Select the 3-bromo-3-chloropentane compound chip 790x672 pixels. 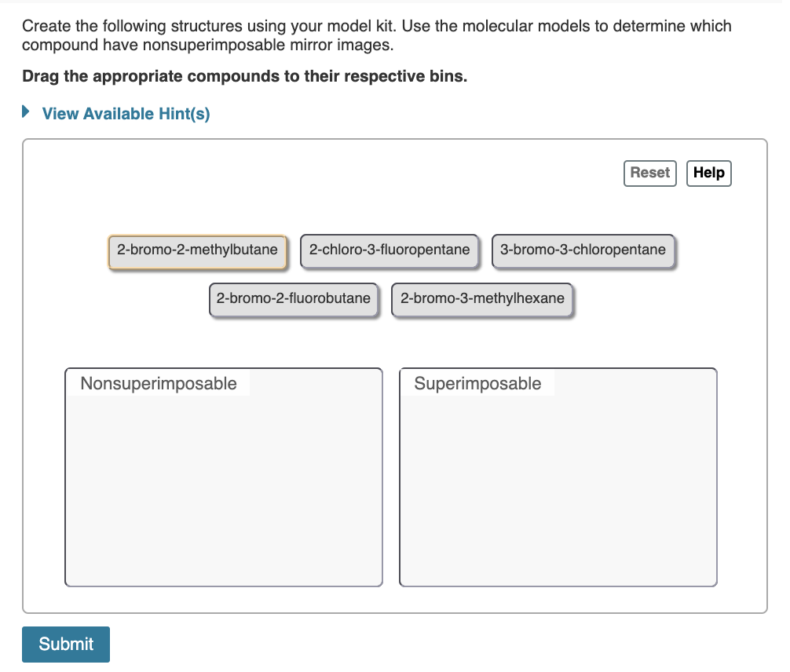pos(583,250)
